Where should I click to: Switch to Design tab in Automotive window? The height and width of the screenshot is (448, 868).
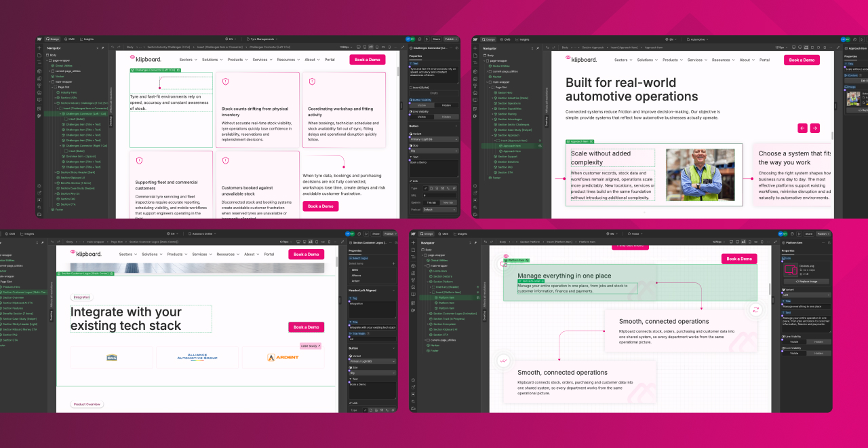point(490,39)
